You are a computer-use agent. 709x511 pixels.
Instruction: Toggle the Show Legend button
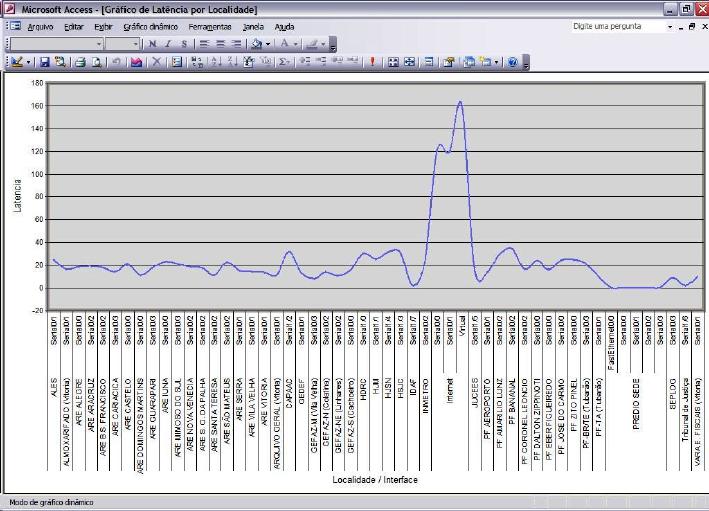click(x=177, y=62)
